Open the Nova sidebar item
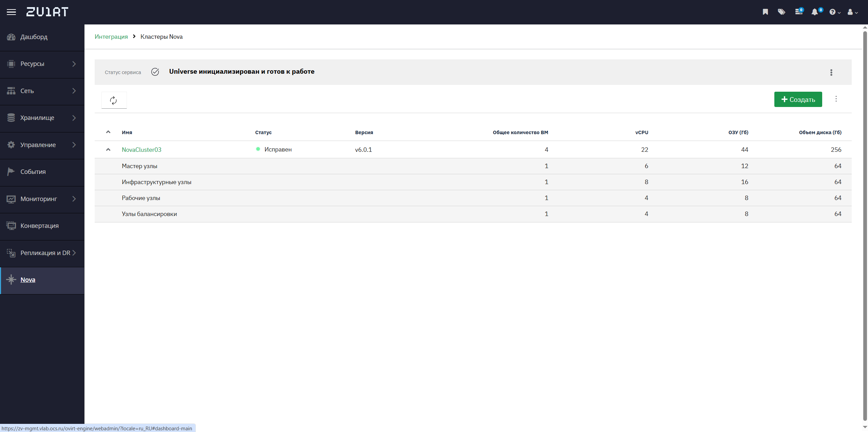Screen dimensions: 868x432 tap(28, 280)
